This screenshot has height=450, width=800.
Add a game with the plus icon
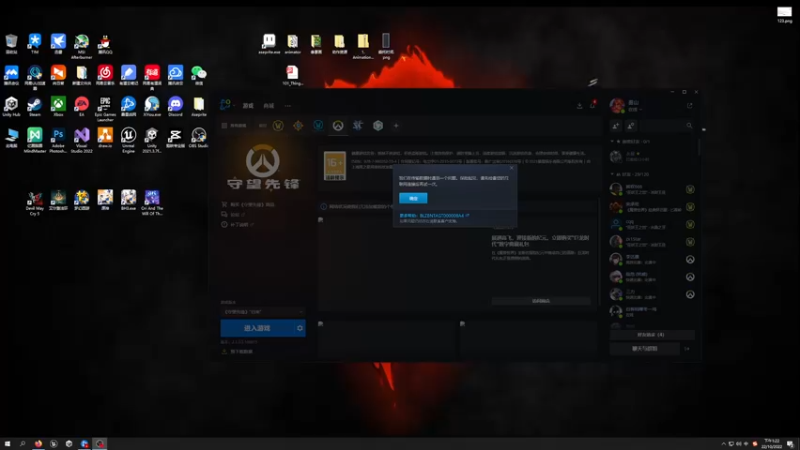(x=396, y=126)
